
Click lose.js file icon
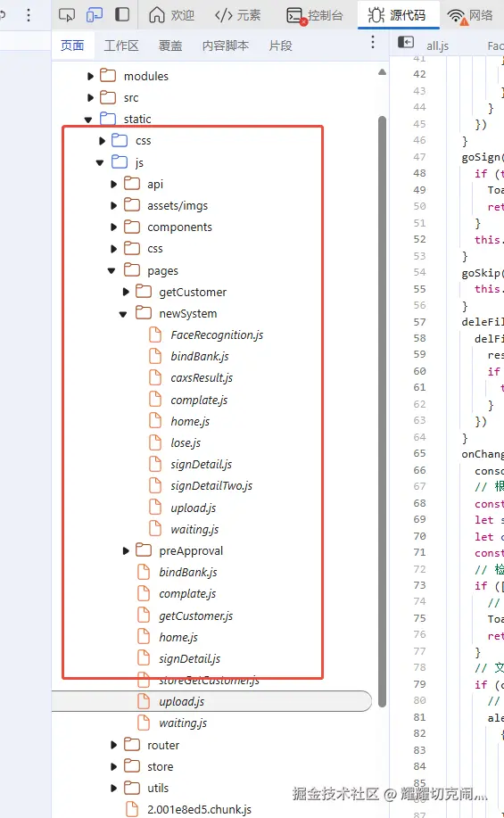(155, 442)
